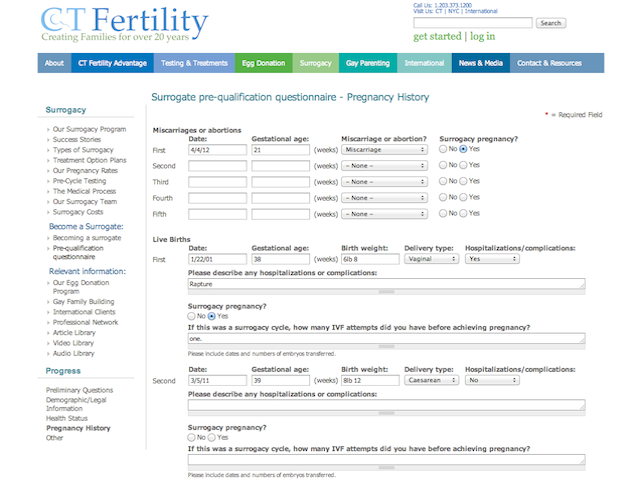The height and width of the screenshot is (480, 640).
Task: Open the Vaginal delivery type dropdown
Action: tap(431, 258)
